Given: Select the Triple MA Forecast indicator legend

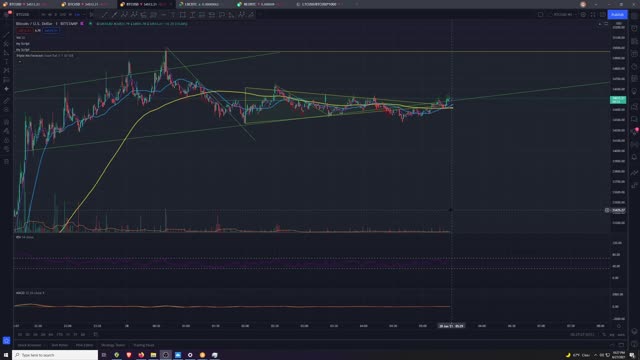Looking at the screenshot, I should click(45, 56).
